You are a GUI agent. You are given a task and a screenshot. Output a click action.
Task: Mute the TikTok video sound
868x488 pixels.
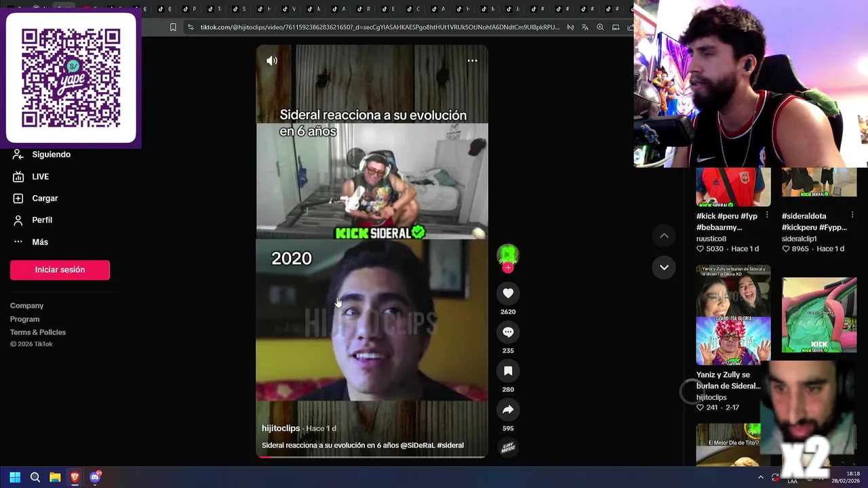point(272,61)
